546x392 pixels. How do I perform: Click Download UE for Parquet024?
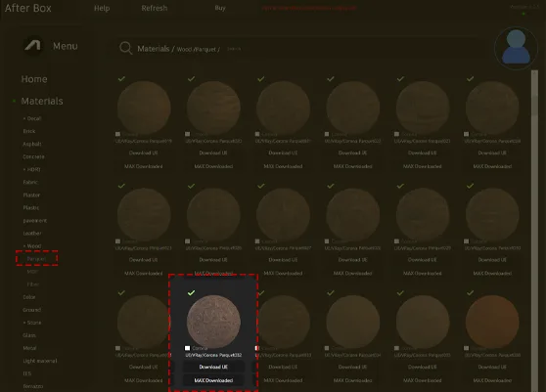click(x=492, y=153)
